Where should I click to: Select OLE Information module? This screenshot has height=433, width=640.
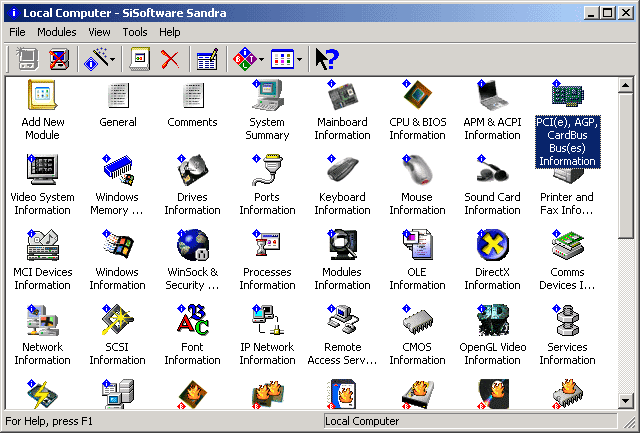417,245
